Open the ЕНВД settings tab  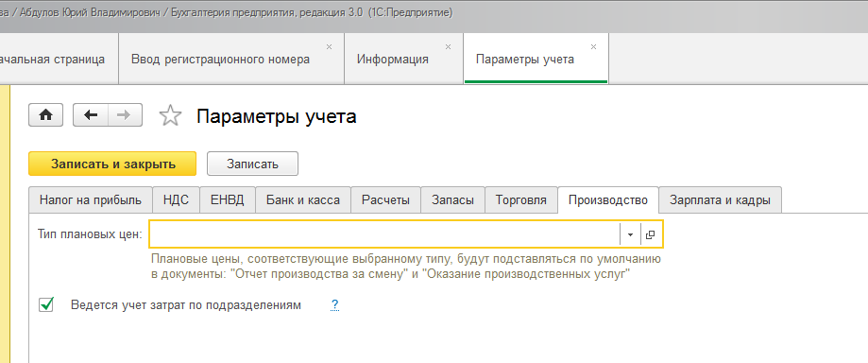227,200
